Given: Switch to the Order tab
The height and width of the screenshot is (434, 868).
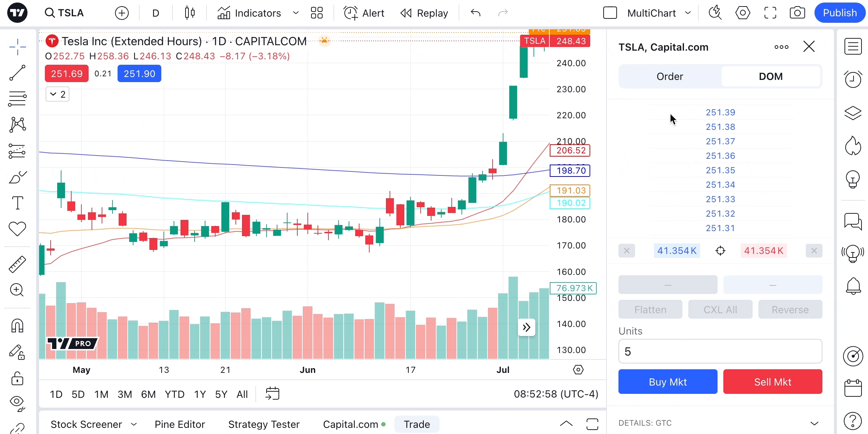Looking at the screenshot, I should pos(670,76).
